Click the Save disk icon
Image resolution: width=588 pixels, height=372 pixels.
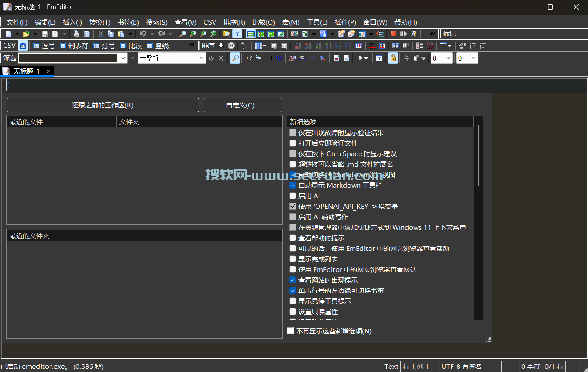(44, 34)
